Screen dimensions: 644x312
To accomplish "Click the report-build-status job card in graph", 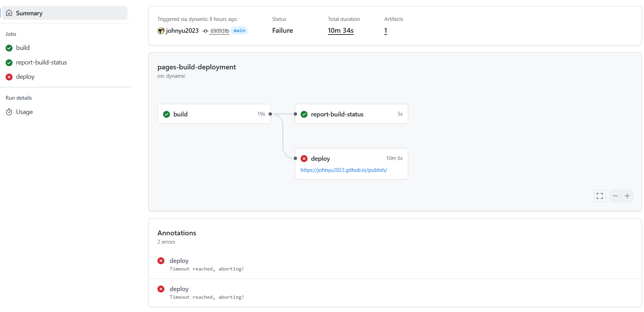I will (351, 114).
